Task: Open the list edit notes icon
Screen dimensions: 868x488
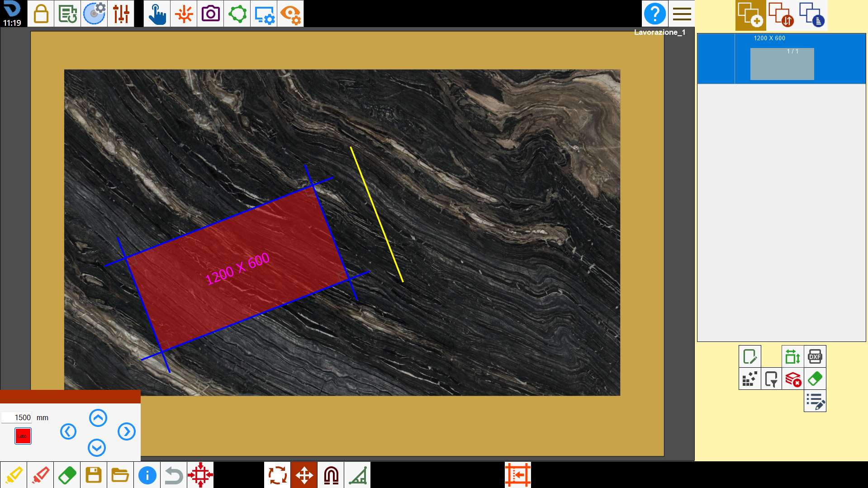Action: coord(815,401)
